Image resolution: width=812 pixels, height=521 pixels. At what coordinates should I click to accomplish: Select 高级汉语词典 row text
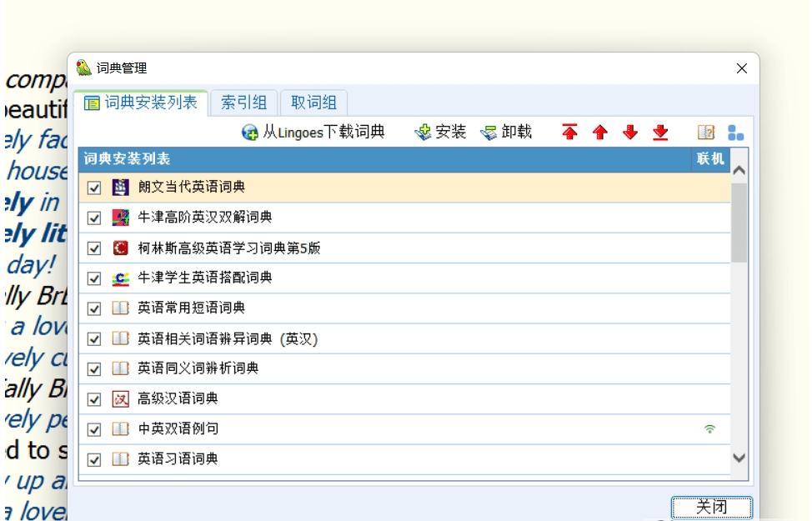(x=178, y=398)
